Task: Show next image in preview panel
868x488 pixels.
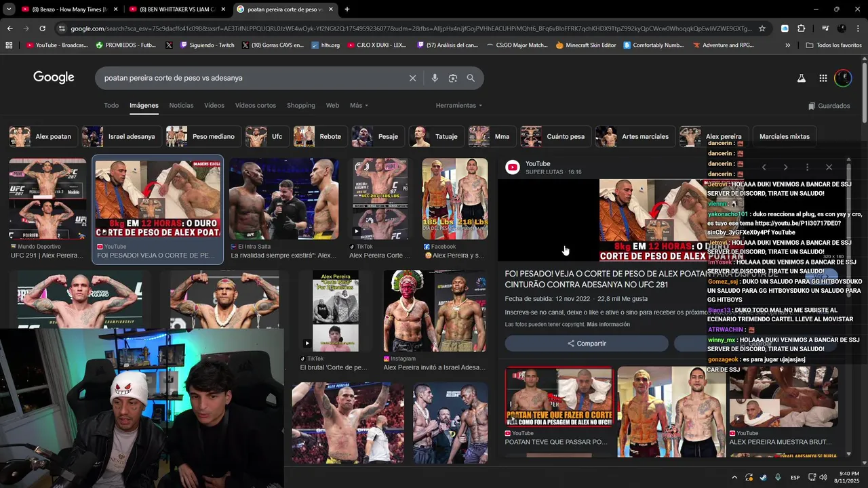Action: coord(785,167)
